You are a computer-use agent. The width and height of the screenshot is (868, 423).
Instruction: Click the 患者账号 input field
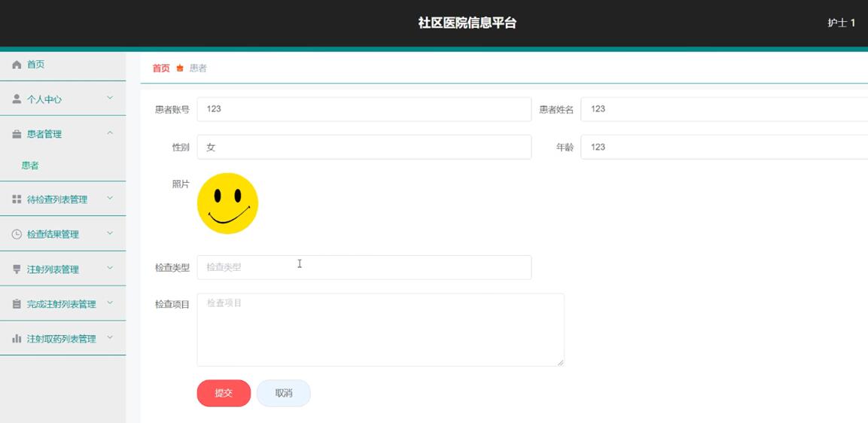click(x=364, y=109)
